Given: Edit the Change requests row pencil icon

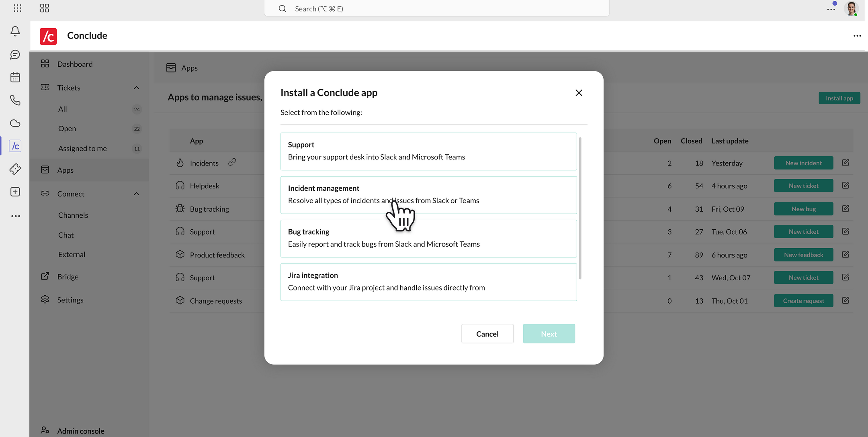Looking at the screenshot, I should (845, 300).
